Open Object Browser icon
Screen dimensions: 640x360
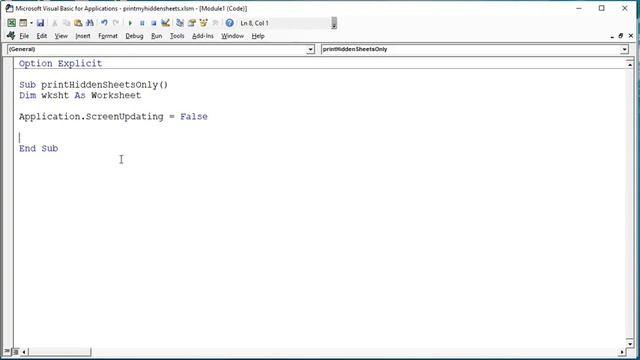(203, 23)
